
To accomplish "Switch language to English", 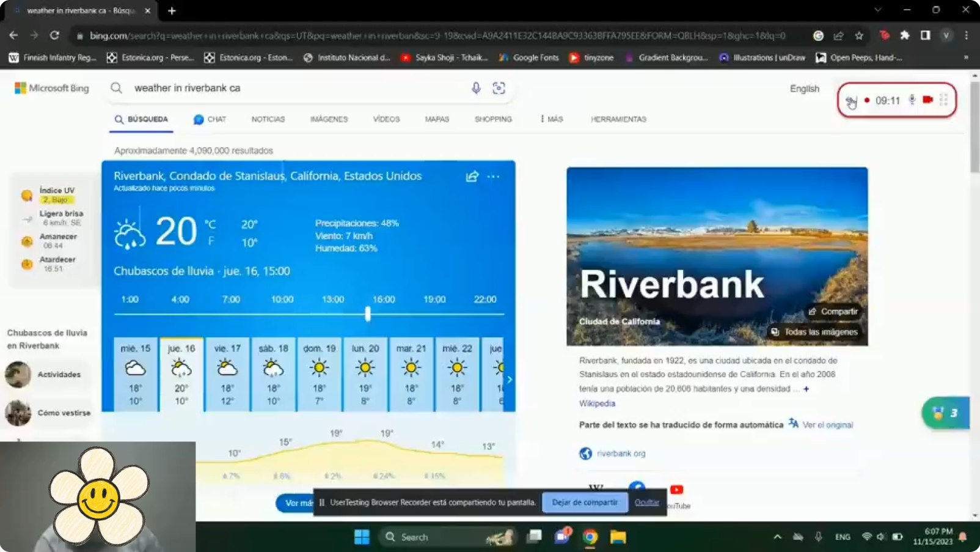I will (805, 89).
